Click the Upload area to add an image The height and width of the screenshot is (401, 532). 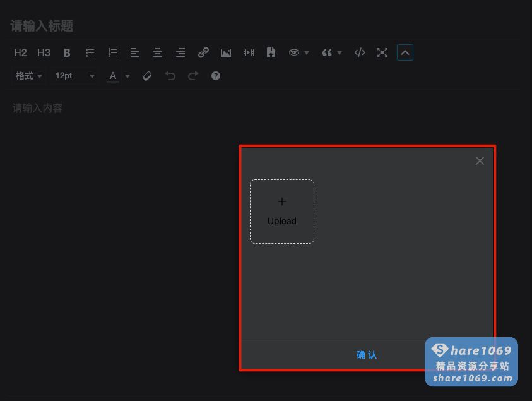[x=282, y=211]
